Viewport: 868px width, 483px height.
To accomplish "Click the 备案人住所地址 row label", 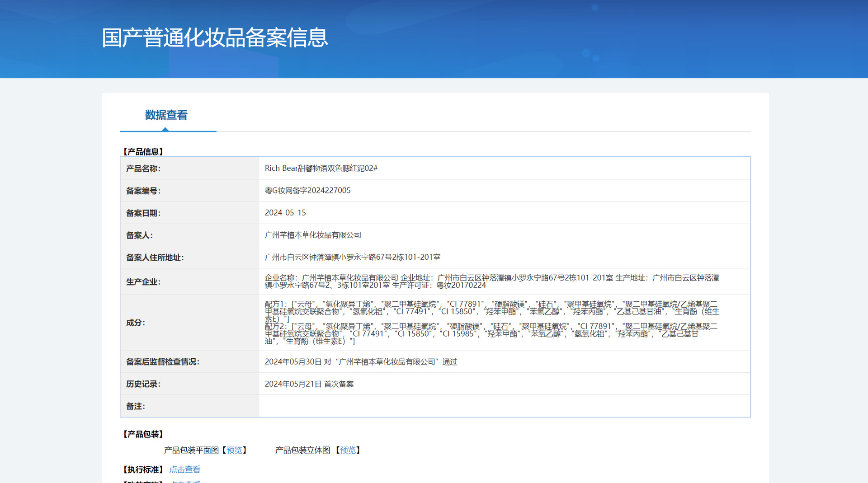I will [155, 258].
